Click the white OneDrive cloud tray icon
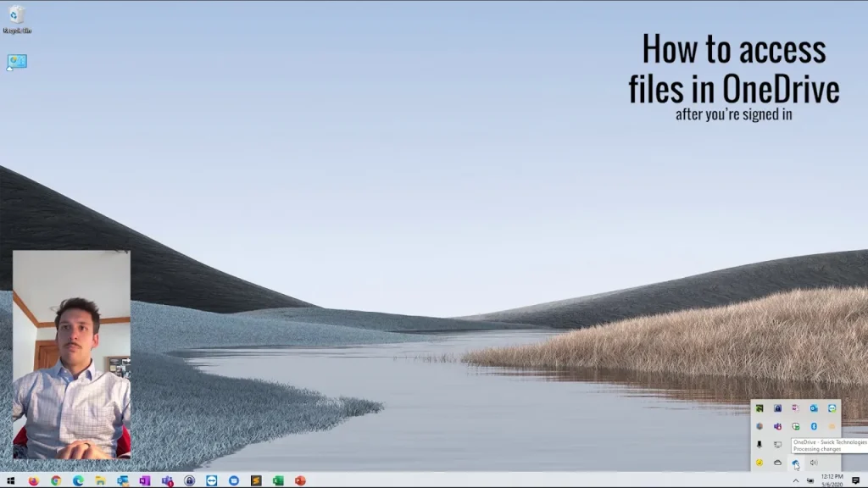This screenshot has width=868, height=488. [x=777, y=463]
